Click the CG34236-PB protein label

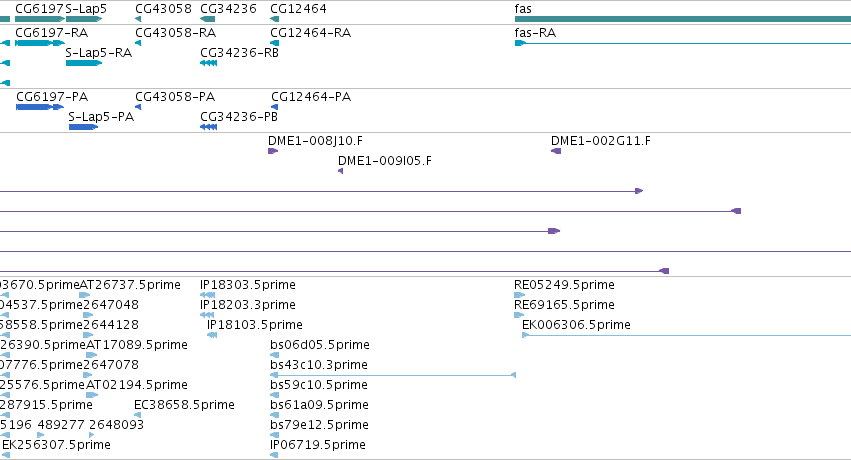239,117
